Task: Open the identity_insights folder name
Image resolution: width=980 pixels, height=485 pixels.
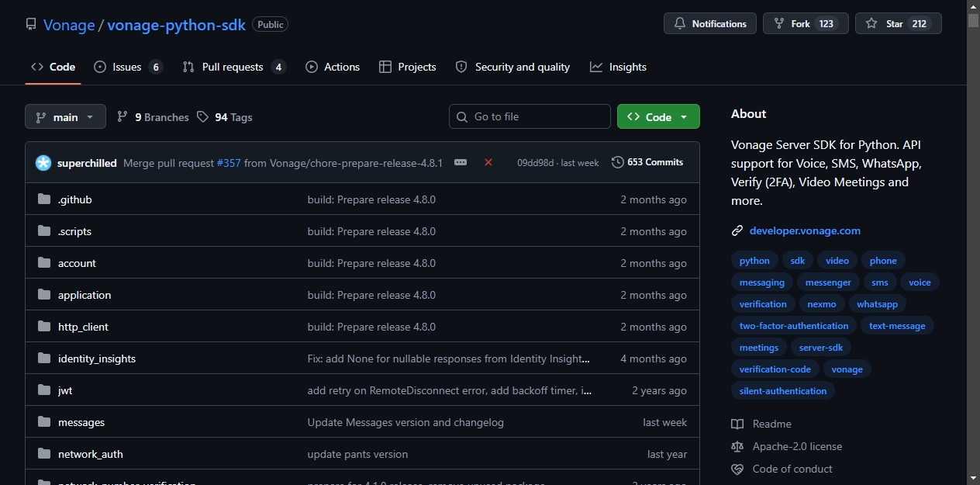Action: [97, 359]
